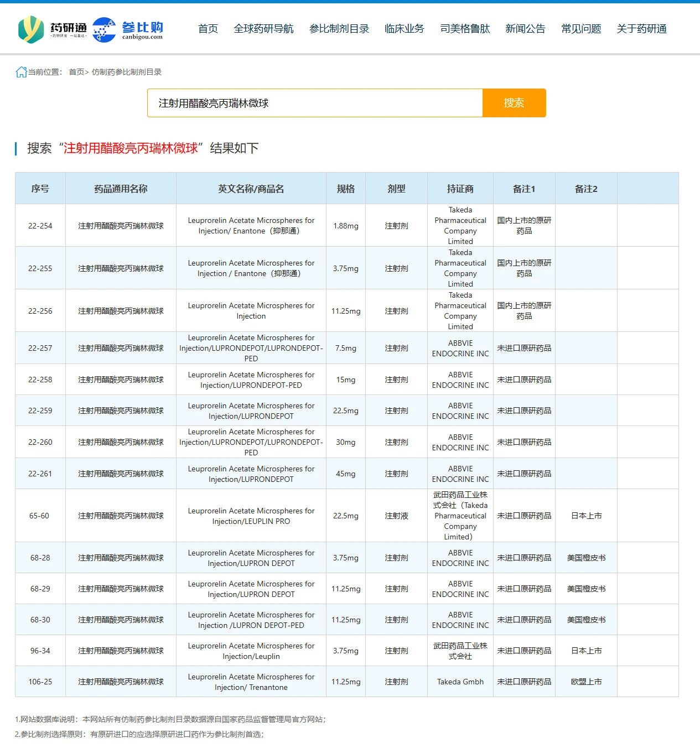The height and width of the screenshot is (748, 700).
Task: Click the 未进口原研药品 remark in row 22-261
Action: 524,474
